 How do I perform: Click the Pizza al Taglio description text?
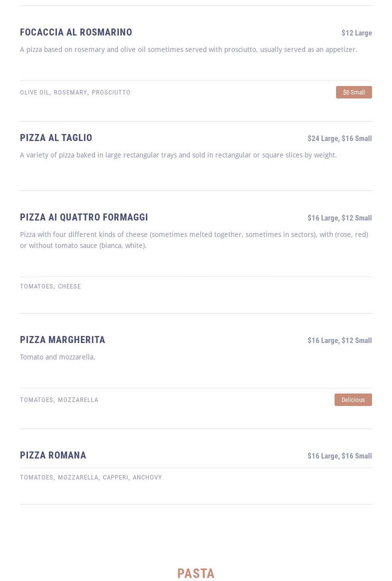[178, 155]
